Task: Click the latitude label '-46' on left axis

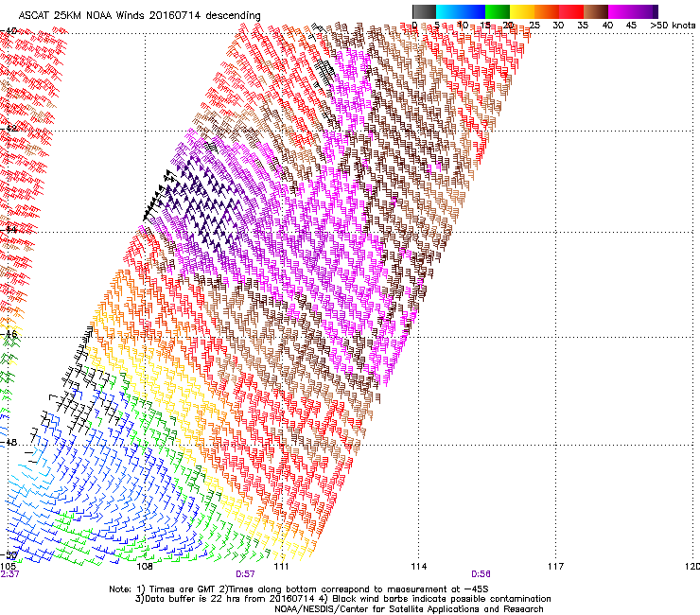Action: (9, 334)
